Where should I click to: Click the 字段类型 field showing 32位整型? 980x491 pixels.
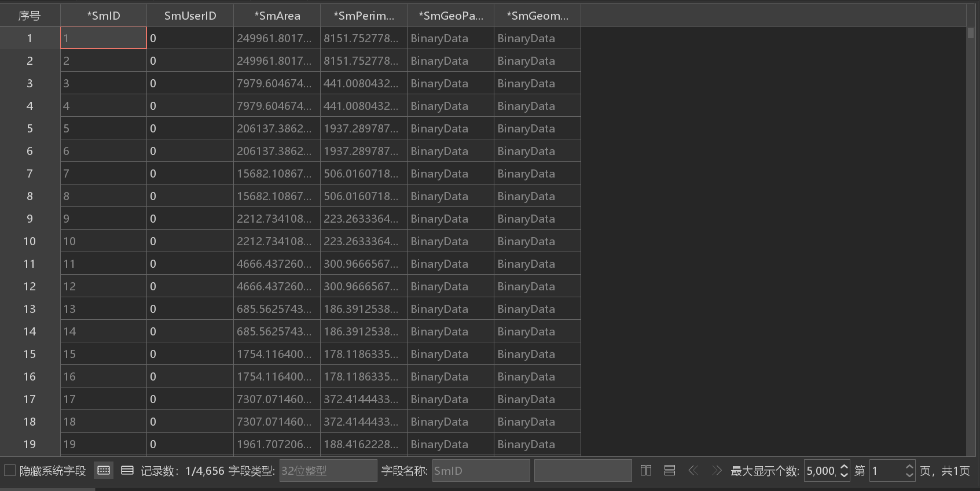(328, 471)
